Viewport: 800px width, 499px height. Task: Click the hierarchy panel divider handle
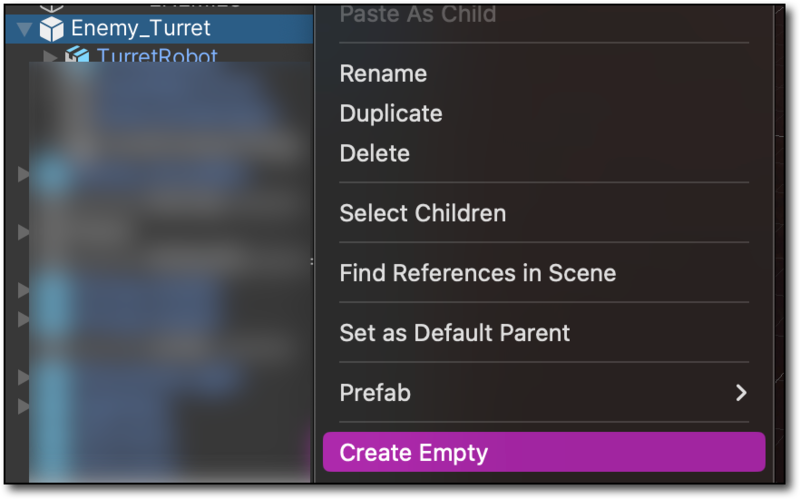pyautogui.click(x=312, y=262)
